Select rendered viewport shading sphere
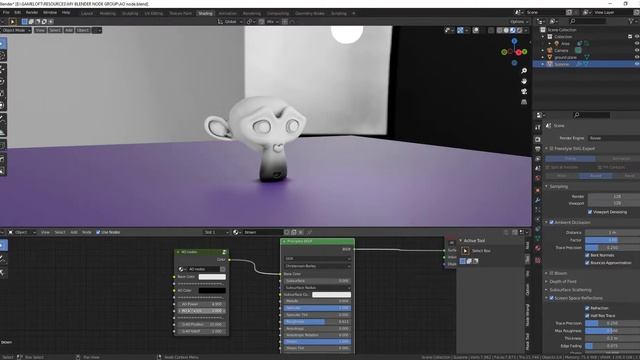Viewport: 640px width, 360px height. click(519, 30)
